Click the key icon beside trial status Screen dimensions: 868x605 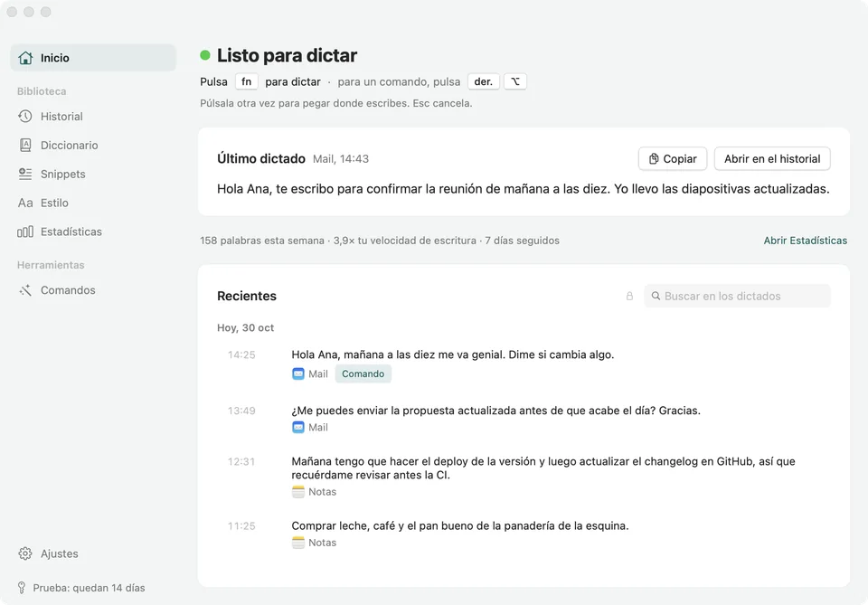[22, 588]
